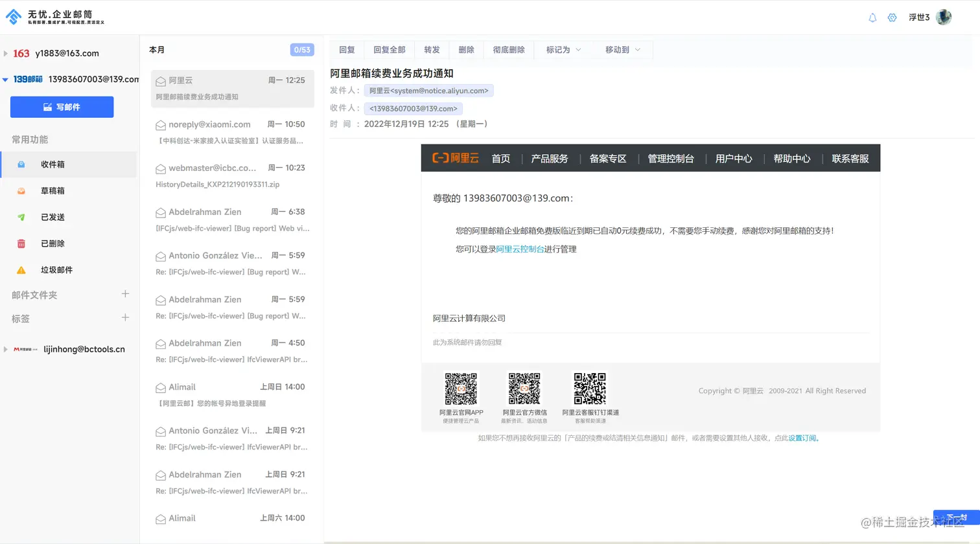The image size is (980, 544).
Task: Expand the y1883@163.com account tree
Action: [x=5, y=53]
